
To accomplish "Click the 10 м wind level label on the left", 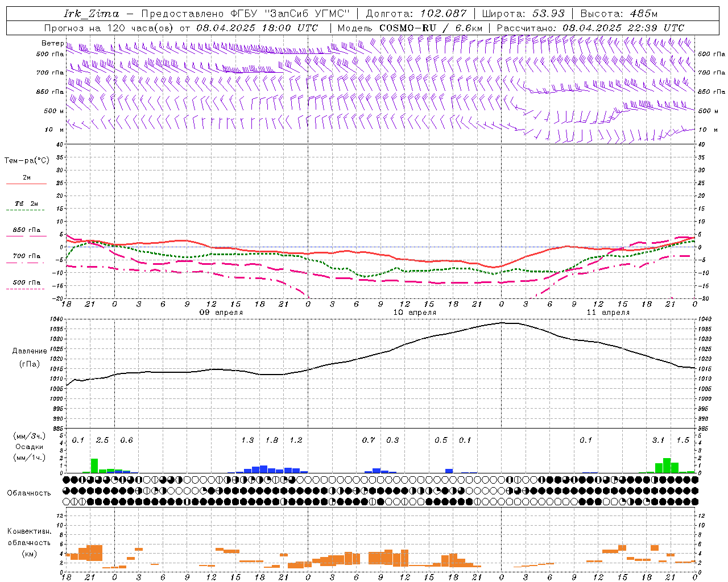I will tap(53, 130).
